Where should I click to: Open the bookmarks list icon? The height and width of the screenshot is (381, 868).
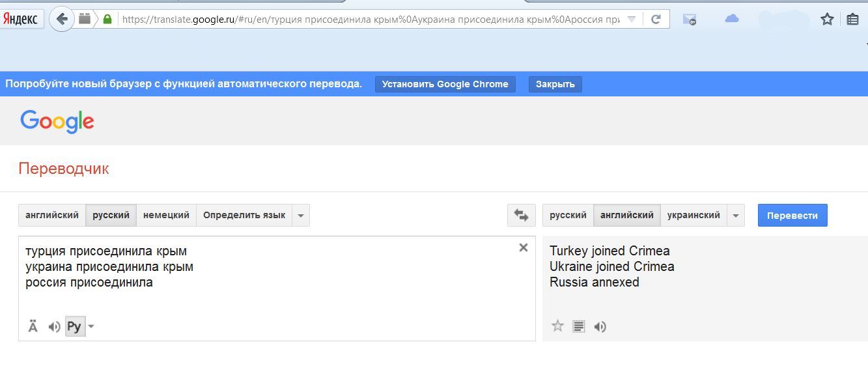coord(852,20)
